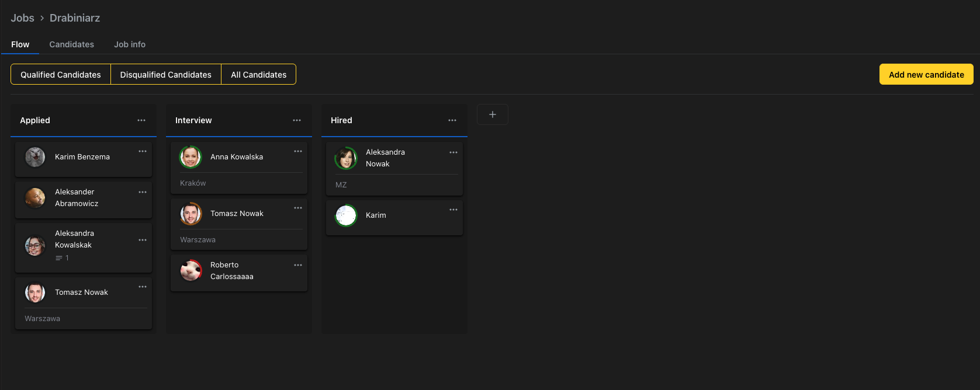980x390 pixels.
Task: Click Tomasz Nowak's avatar in Interview column
Action: 191,214
